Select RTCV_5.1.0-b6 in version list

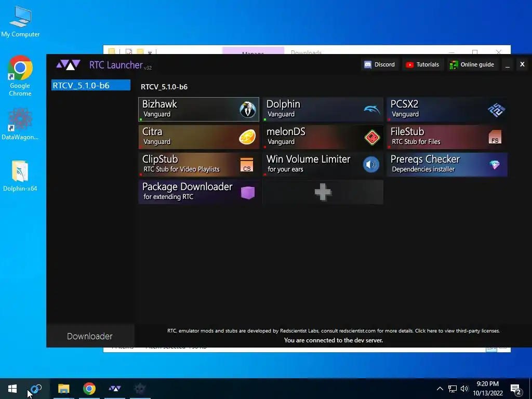pyautogui.click(x=90, y=85)
